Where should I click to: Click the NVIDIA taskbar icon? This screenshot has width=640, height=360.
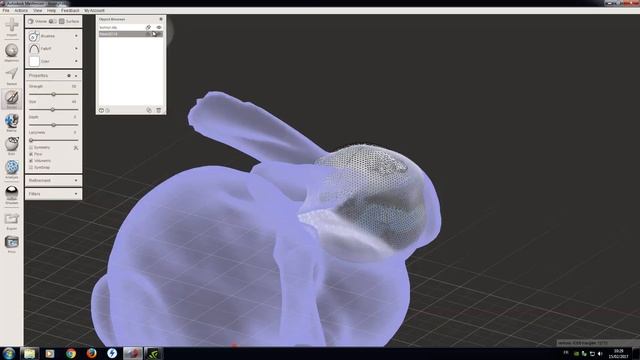click(x=153, y=353)
